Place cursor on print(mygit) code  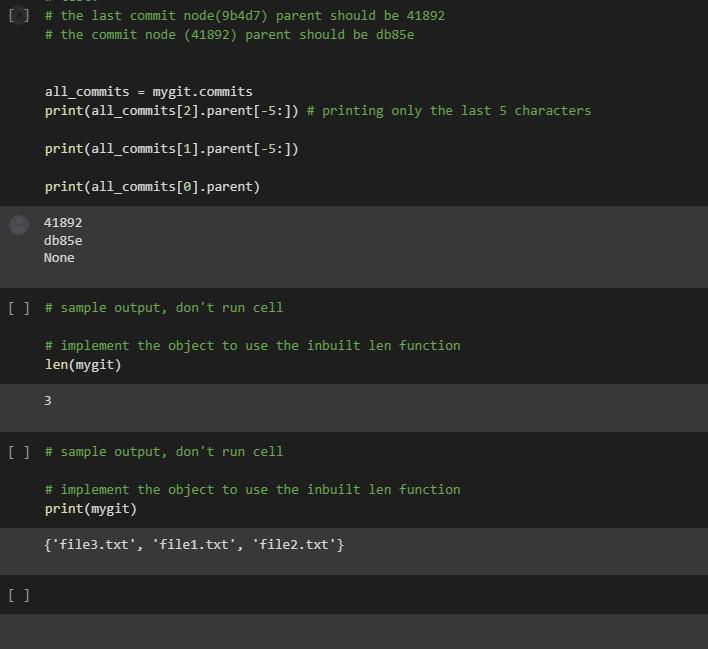91,509
